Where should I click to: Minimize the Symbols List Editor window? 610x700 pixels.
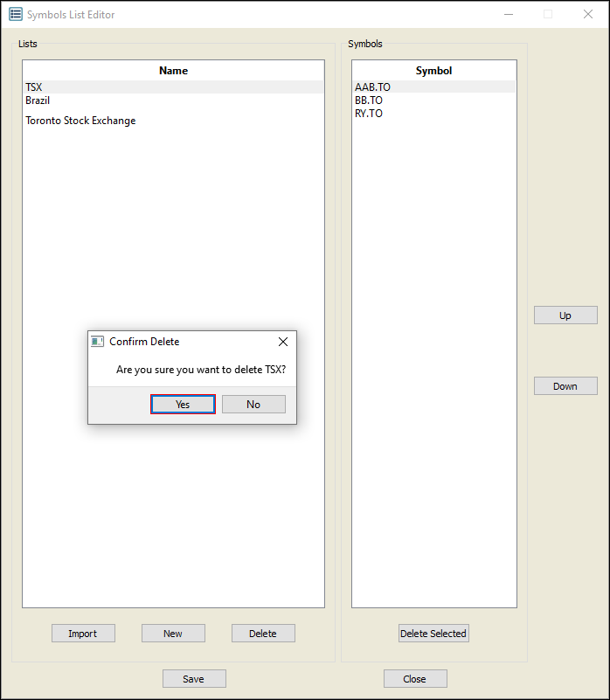click(x=508, y=15)
